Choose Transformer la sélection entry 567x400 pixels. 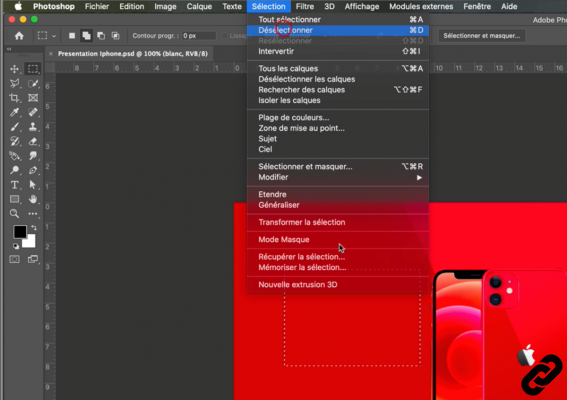click(x=338, y=222)
